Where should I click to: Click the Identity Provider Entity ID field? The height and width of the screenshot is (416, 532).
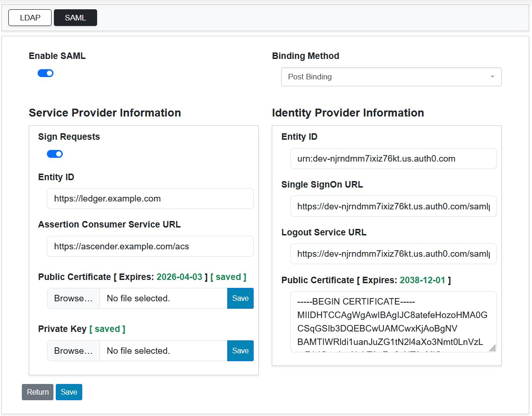click(x=393, y=159)
